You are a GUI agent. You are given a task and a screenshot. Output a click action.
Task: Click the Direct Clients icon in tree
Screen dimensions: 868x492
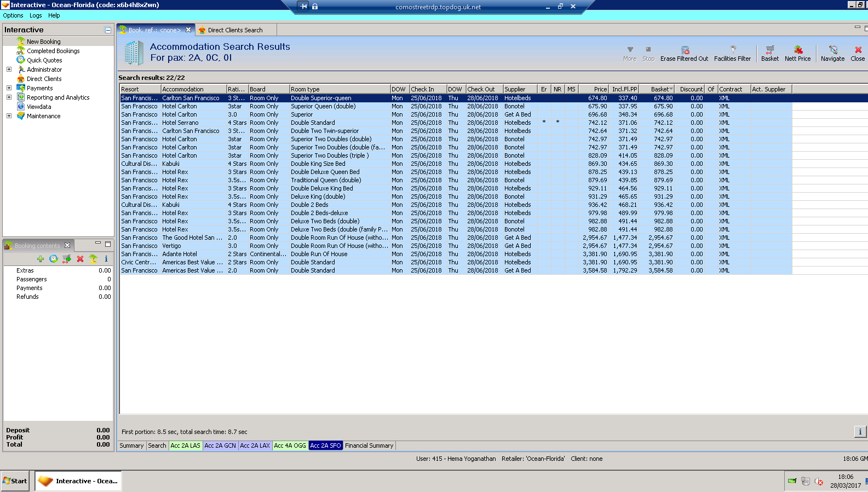[21, 78]
